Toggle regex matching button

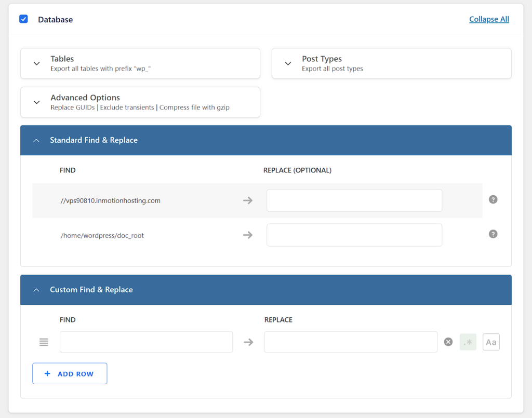click(x=468, y=342)
